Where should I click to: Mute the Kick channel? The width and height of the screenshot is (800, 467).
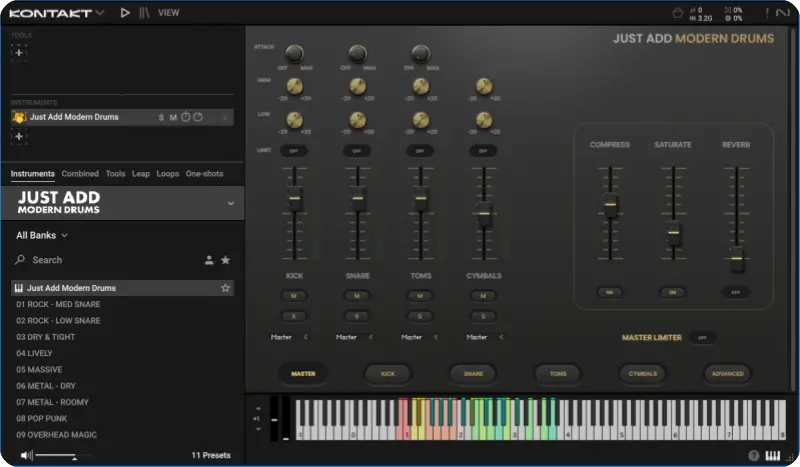coord(295,296)
